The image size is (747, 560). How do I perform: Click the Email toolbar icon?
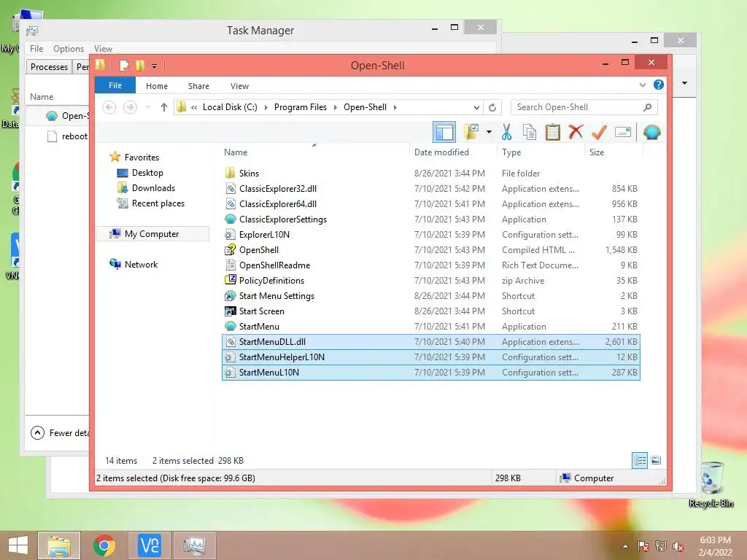[623, 133]
